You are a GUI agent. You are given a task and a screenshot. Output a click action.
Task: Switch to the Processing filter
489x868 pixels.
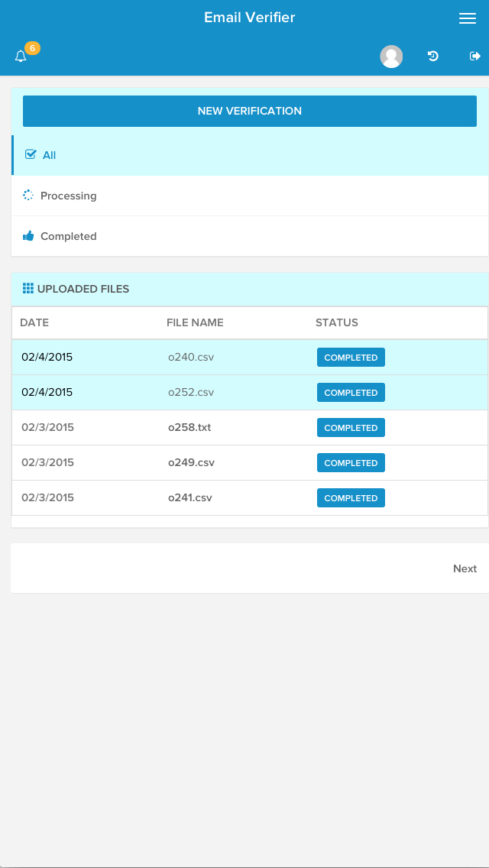251,196
